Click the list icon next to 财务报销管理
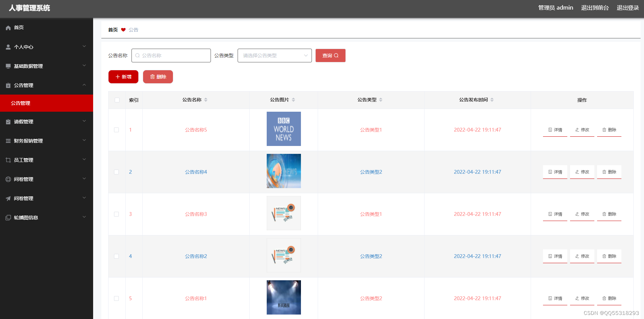 [8, 141]
